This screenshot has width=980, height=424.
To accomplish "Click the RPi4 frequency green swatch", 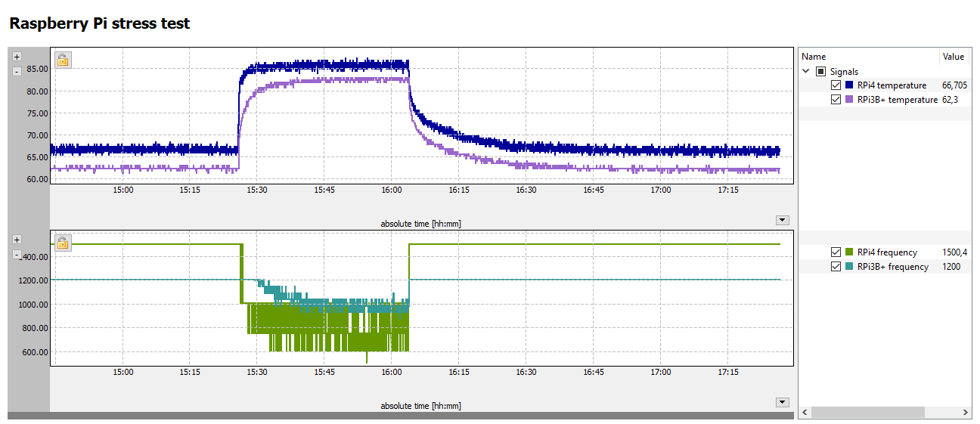I will click(849, 252).
